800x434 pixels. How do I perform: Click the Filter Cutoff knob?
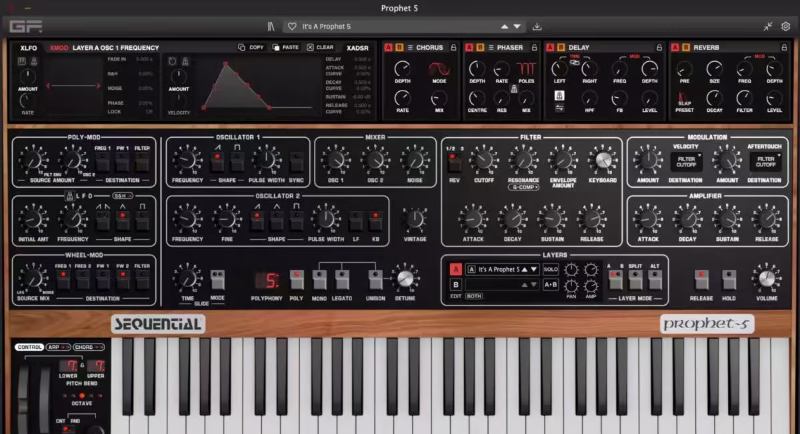click(x=484, y=161)
